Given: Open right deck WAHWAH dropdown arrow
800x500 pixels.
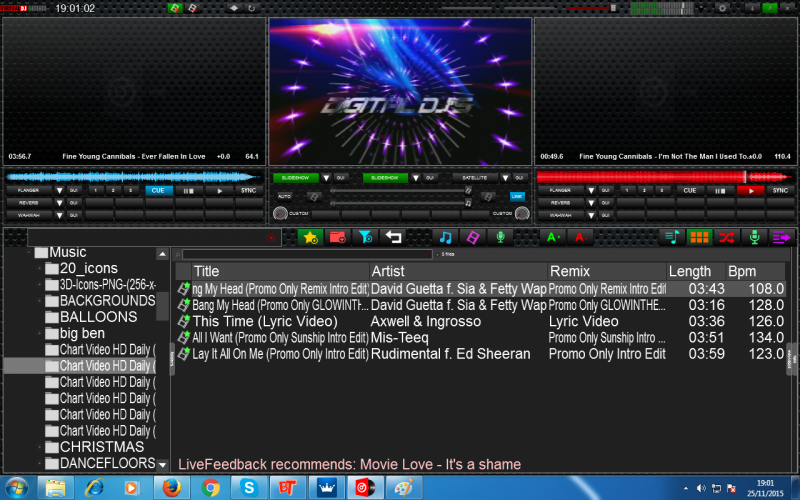Looking at the screenshot, I should [x=591, y=215].
